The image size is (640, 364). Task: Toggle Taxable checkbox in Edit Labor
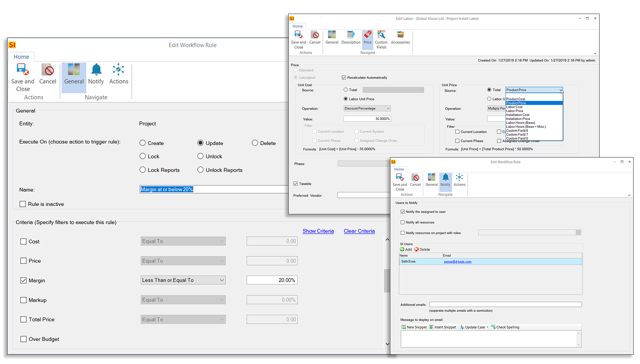click(296, 184)
